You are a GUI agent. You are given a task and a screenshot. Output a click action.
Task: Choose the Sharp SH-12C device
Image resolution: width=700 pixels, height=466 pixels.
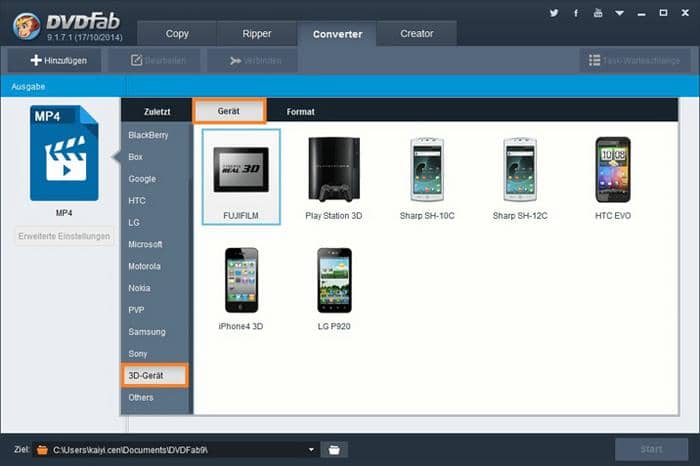point(520,178)
